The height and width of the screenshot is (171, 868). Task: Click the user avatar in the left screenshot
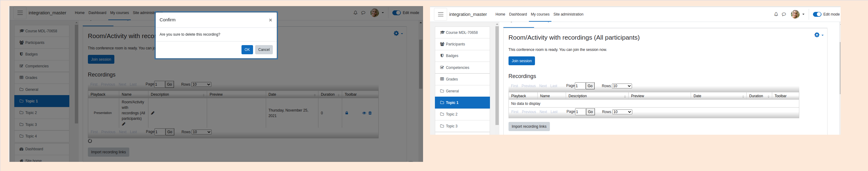tap(374, 13)
